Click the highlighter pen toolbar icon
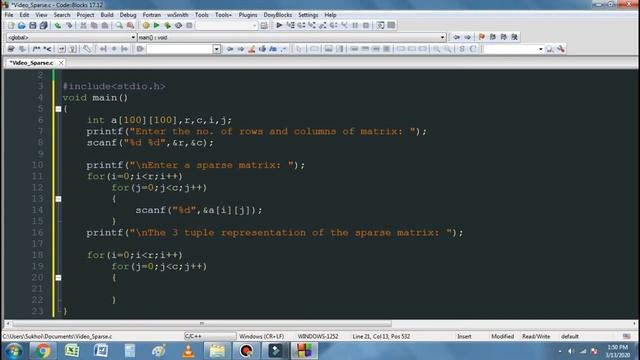The height and width of the screenshot is (360, 640). coord(251,49)
